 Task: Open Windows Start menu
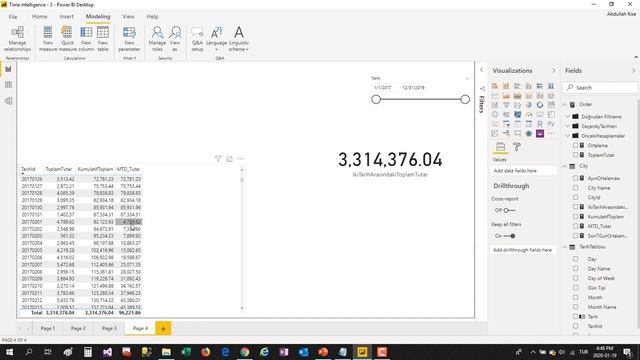pyautogui.click(x=9, y=352)
